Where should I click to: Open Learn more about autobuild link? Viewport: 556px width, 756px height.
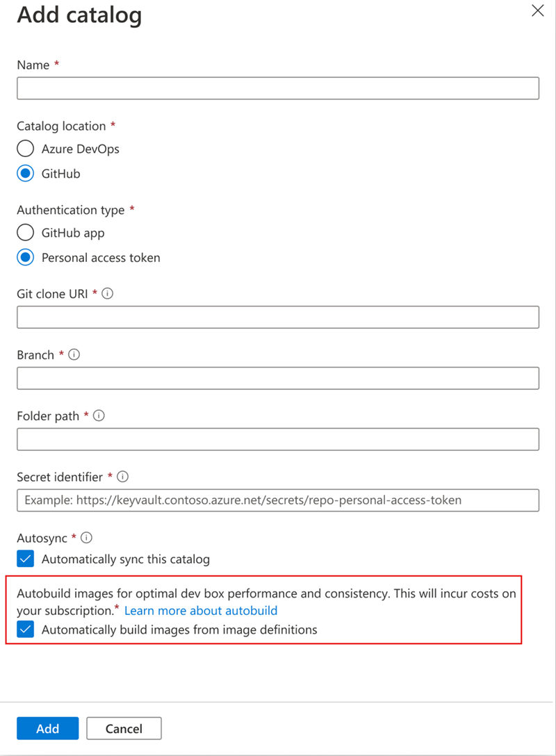click(200, 610)
